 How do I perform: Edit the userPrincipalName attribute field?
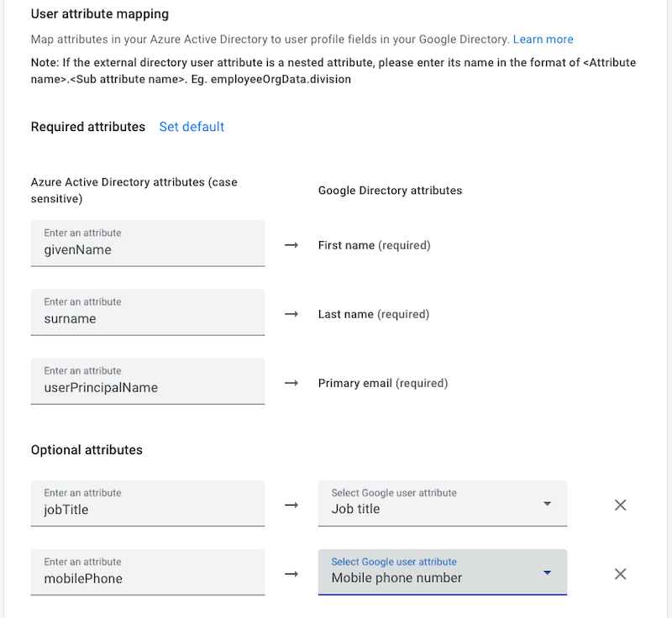click(148, 381)
